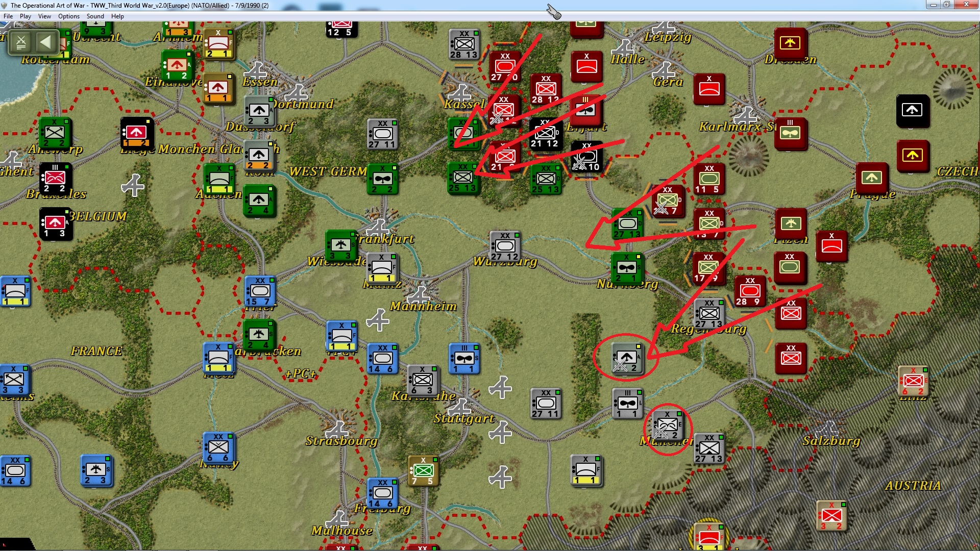
Task: Select the circled gray airborne unit
Action: click(627, 359)
